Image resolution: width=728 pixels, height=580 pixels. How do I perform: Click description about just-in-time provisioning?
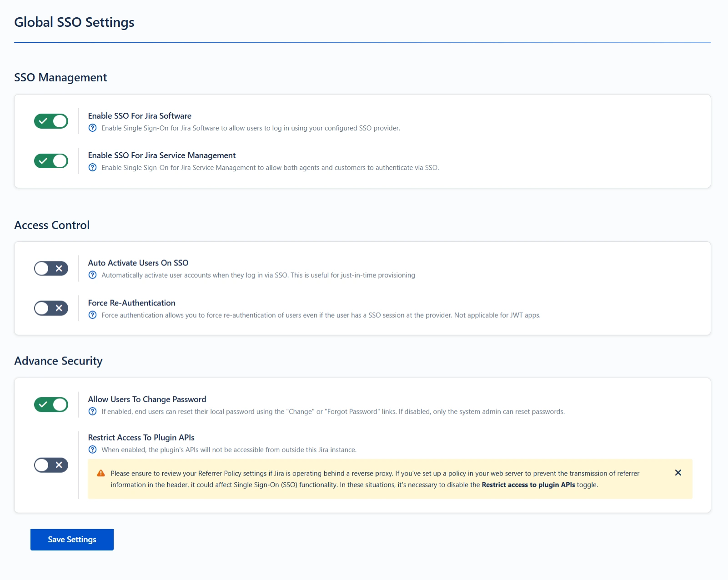point(258,275)
